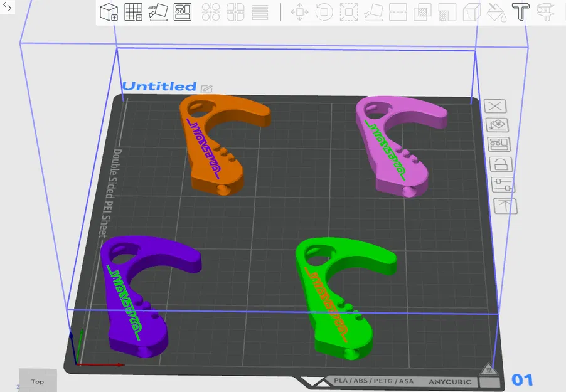Arrange all objects using toolbar layout icon
The width and height of the screenshot is (566, 392).
183,12
